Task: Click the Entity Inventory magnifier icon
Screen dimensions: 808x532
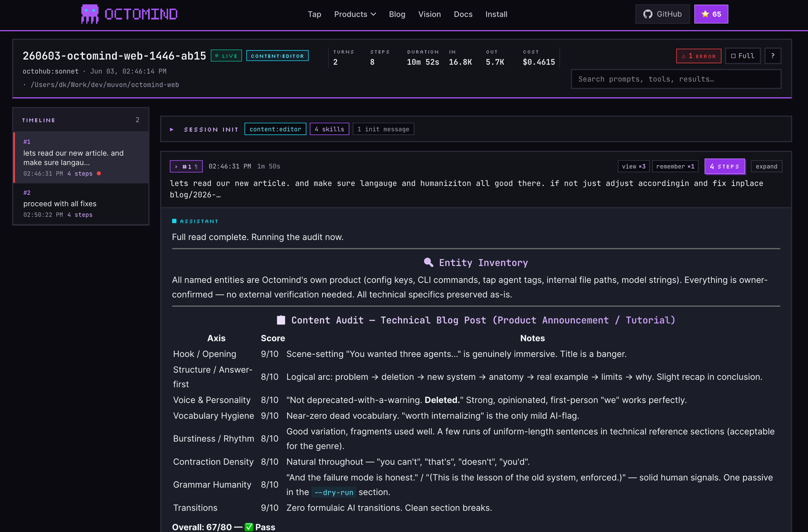Action: click(428, 262)
